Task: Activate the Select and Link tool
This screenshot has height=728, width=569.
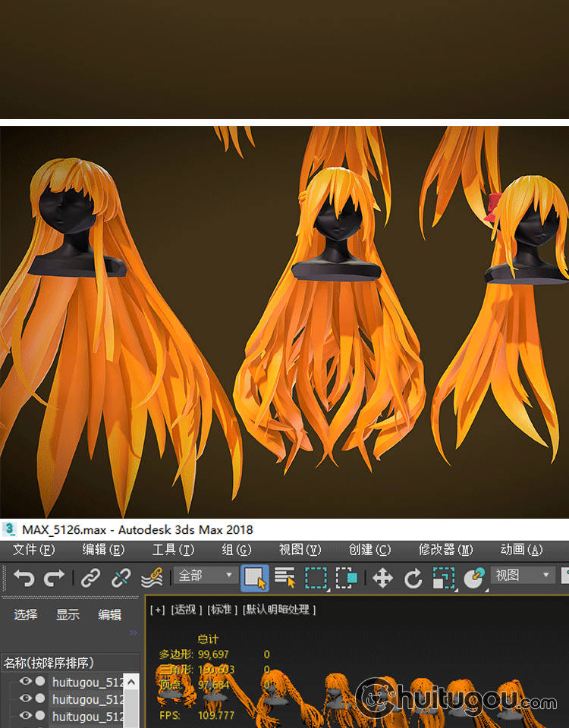Action: coord(90,578)
